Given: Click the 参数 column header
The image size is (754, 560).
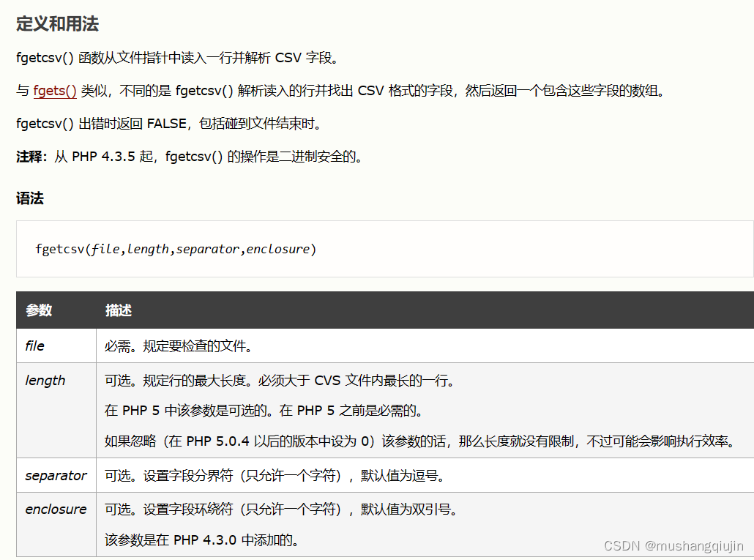Looking at the screenshot, I should pos(39,310).
